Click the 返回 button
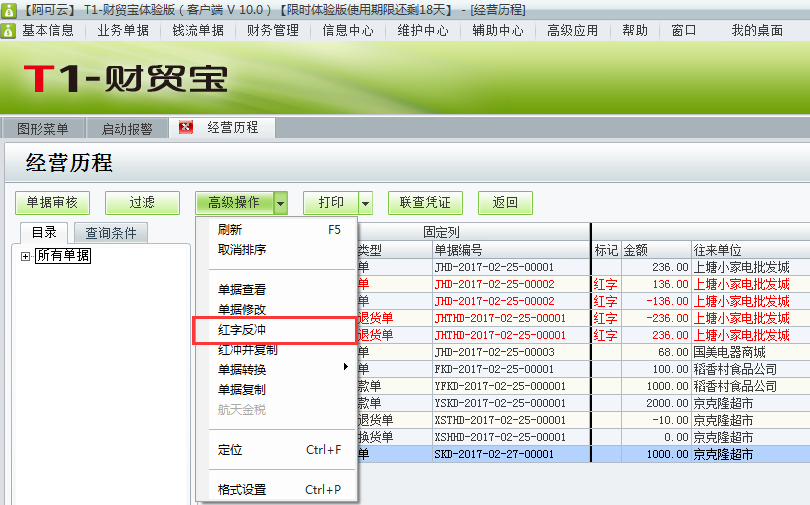 pyautogui.click(x=505, y=202)
